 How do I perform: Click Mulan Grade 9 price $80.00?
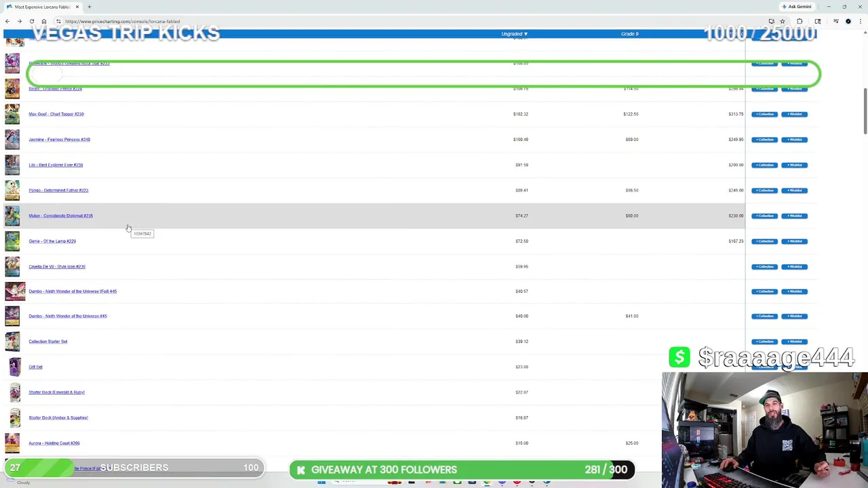631,216
